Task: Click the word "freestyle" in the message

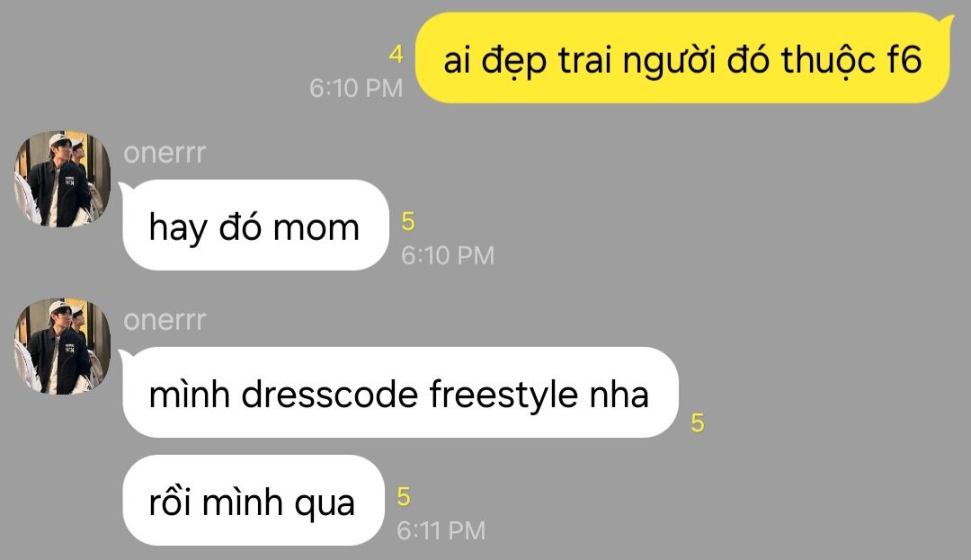Action: 503,395
